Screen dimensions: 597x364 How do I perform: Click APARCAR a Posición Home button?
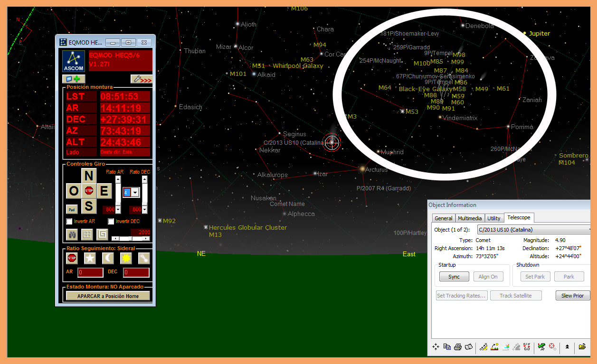tap(108, 296)
